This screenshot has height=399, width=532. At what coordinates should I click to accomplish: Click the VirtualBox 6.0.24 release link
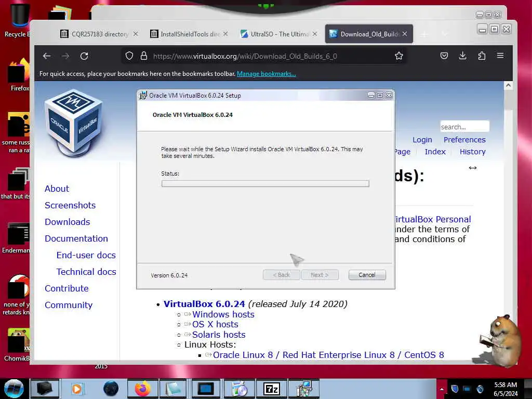click(204, 303)
